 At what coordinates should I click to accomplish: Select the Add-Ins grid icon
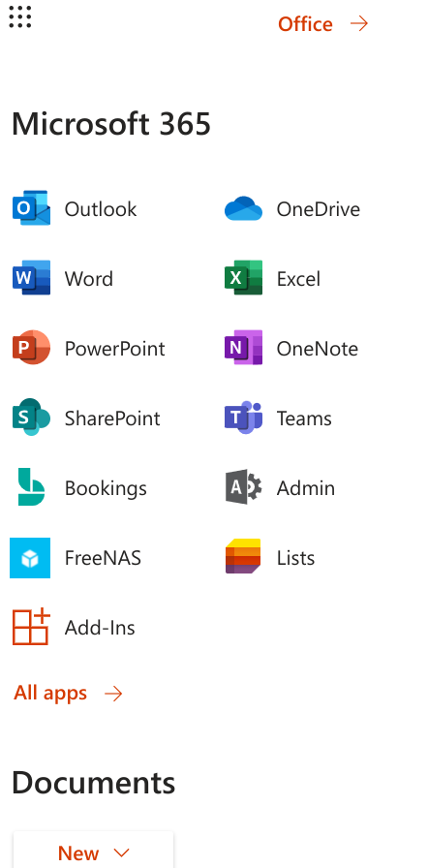click(x=32, y=627)
